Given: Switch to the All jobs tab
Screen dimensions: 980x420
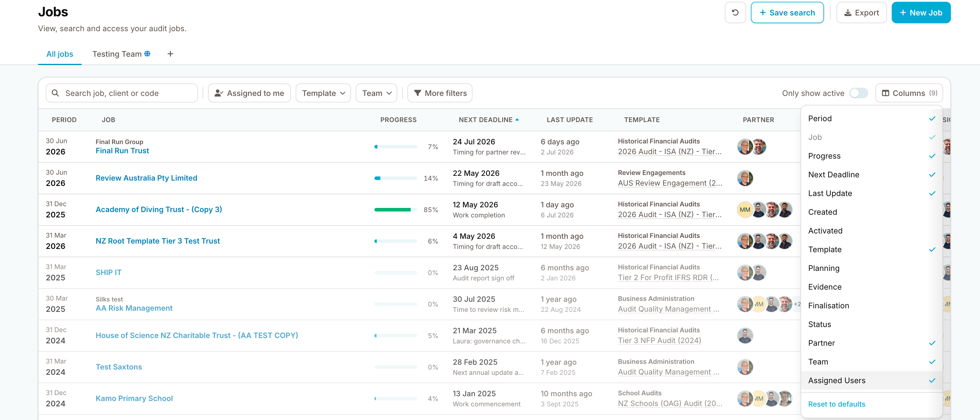Looking at the screenshot, I should 60,54.
